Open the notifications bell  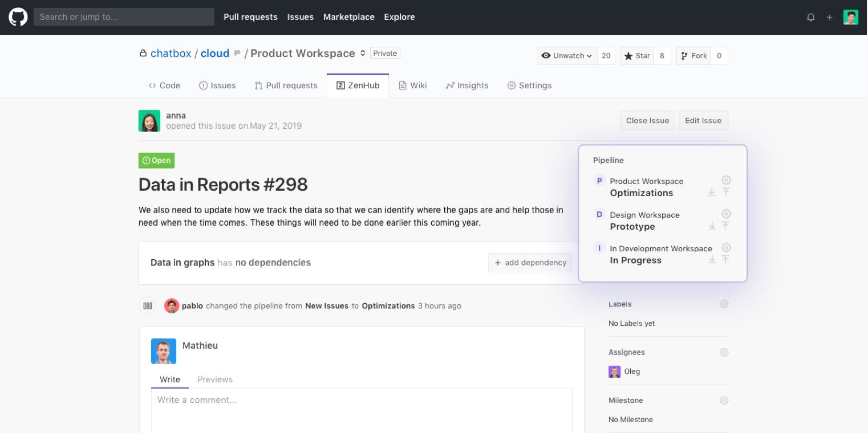coord(810,17)
